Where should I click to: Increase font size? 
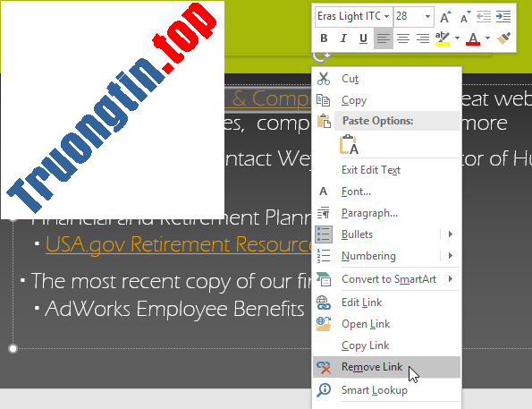pos(445,17)
